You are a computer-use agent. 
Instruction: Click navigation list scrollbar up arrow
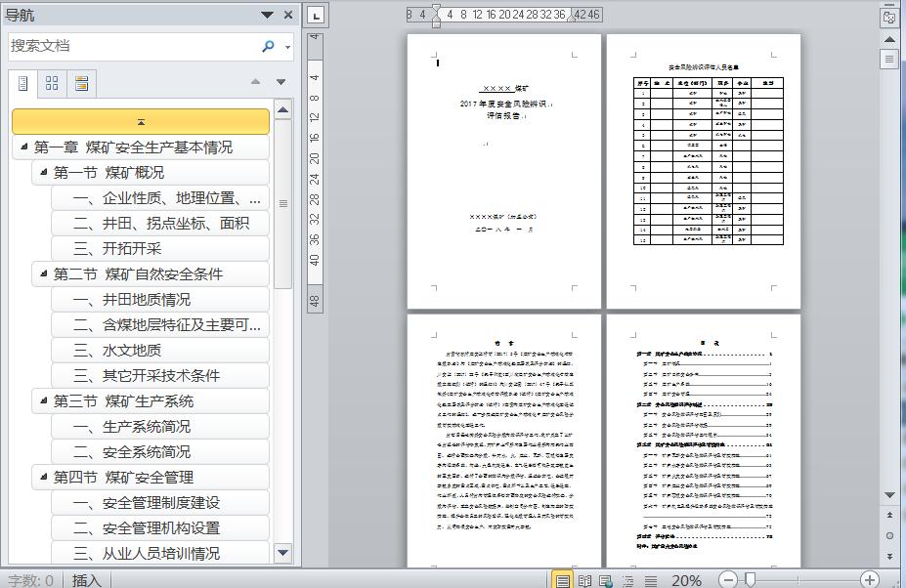[x=283, y=110]
